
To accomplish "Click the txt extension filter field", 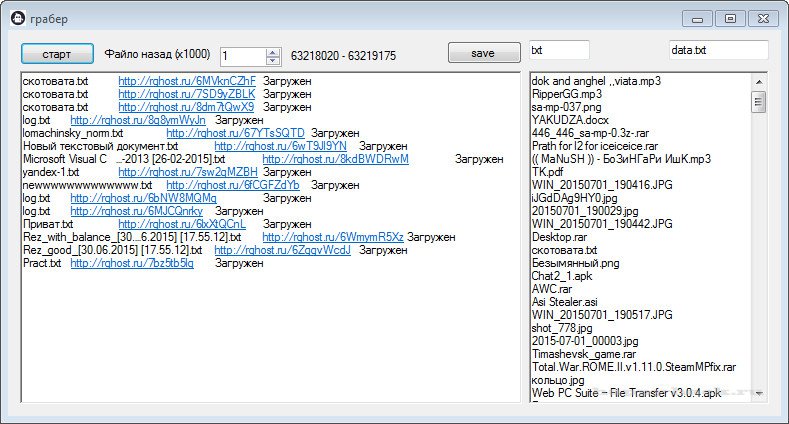I will coord(559,50).
